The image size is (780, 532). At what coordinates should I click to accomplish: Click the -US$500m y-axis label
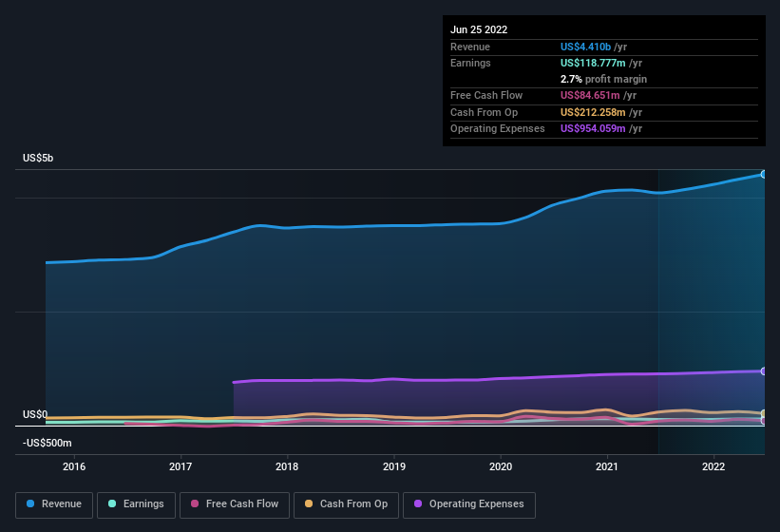[x=48, y=443]
